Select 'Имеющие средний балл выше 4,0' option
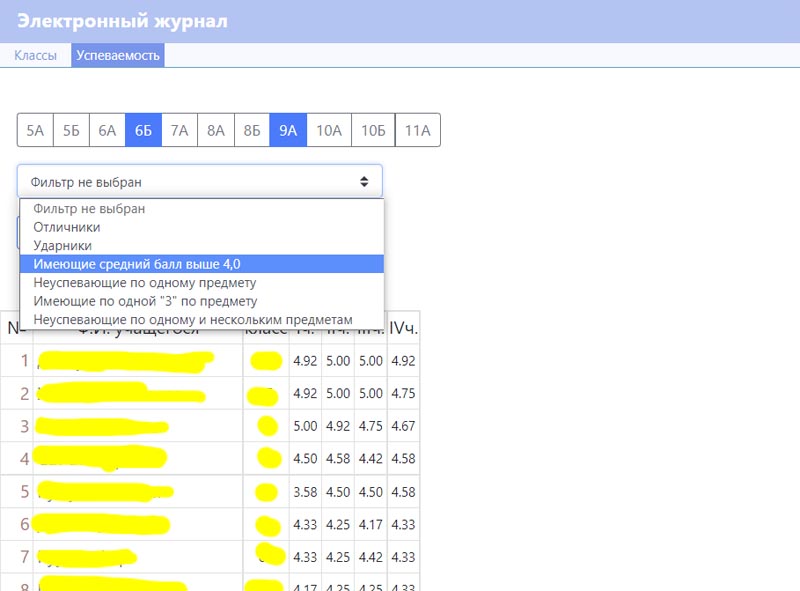The image size is (800, 591). coord(136,264)
